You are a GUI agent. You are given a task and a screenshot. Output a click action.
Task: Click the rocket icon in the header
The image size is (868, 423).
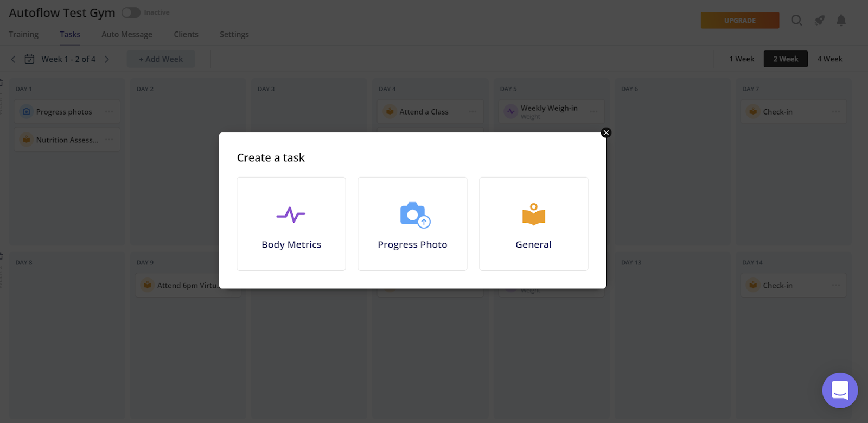click(819, 21)
